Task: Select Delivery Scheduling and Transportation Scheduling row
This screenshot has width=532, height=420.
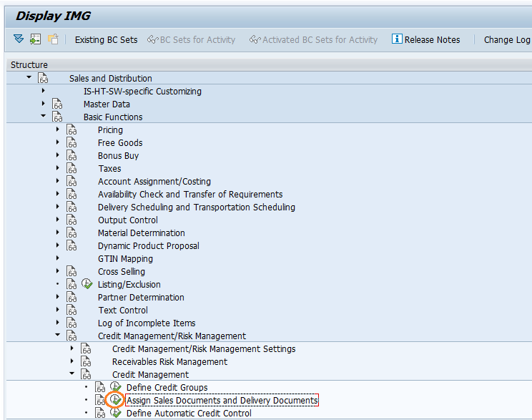Action: pyautogui.click(x=197, y=207)
